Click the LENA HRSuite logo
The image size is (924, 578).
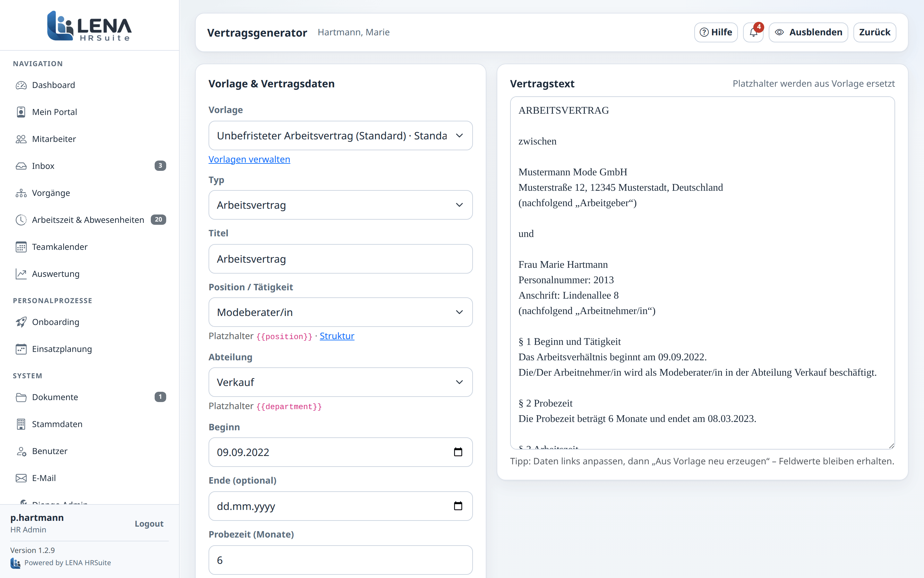89,26
